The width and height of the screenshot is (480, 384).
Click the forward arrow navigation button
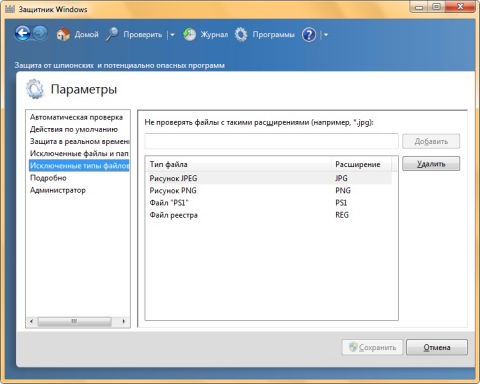pyautogui.click(x=40, y=34)
